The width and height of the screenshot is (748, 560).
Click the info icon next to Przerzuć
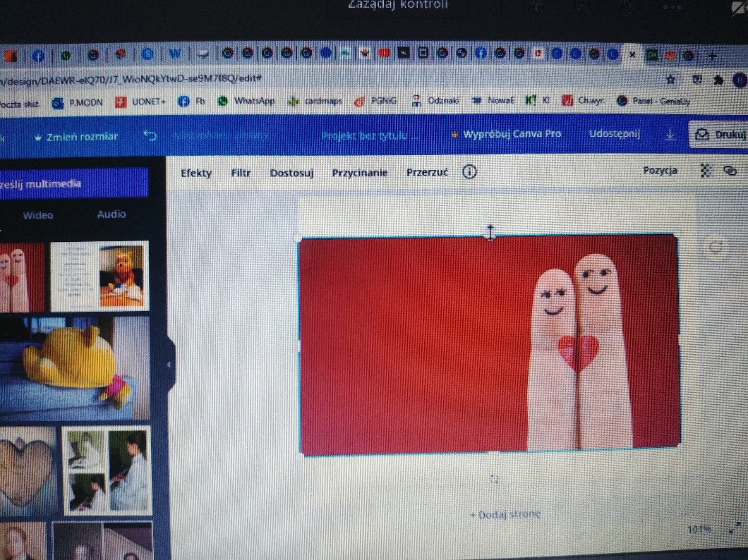click(x=469, y=173)
